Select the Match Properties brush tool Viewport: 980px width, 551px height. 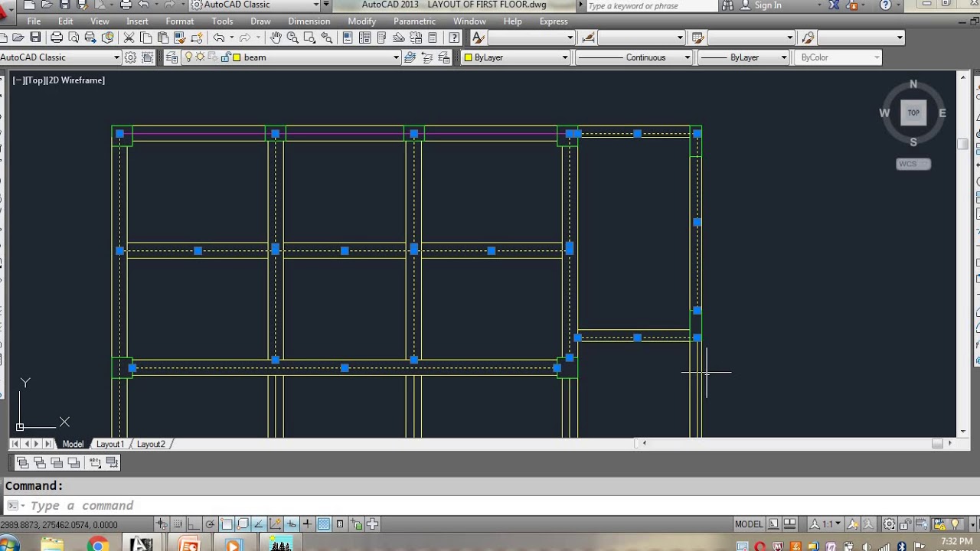179,37
